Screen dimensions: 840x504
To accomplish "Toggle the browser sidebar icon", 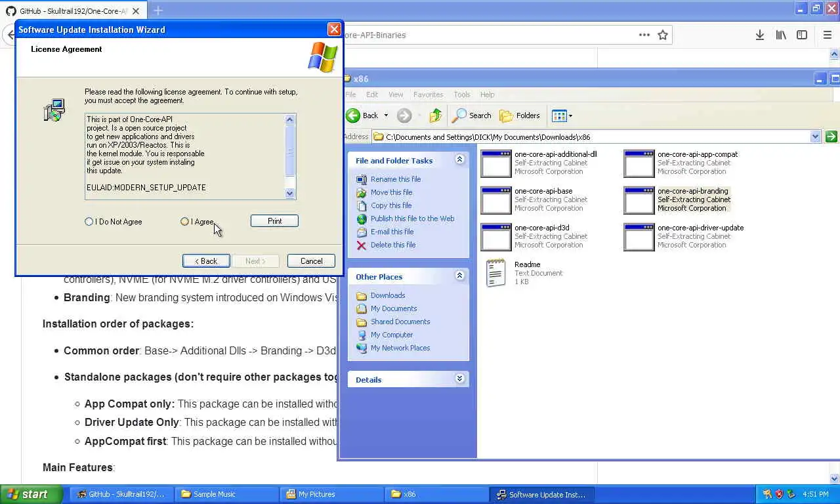I will pyautogui.click(x=802, y=35).
